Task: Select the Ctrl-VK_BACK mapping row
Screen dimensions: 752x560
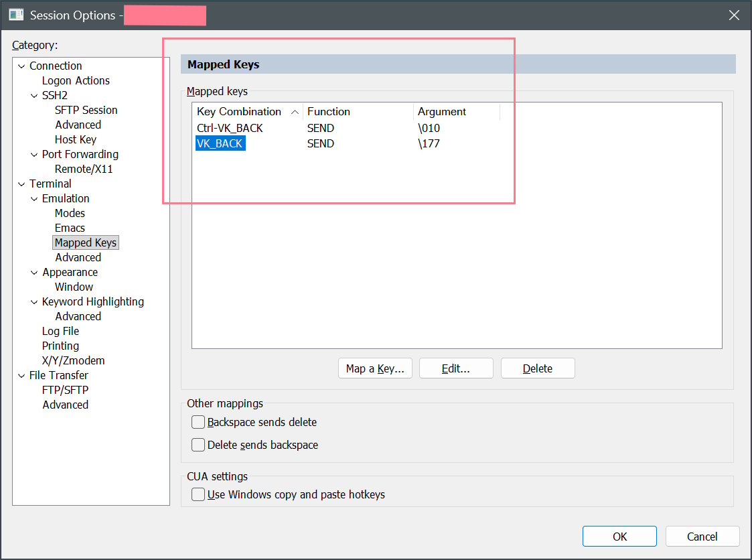Action: [230, 128]
